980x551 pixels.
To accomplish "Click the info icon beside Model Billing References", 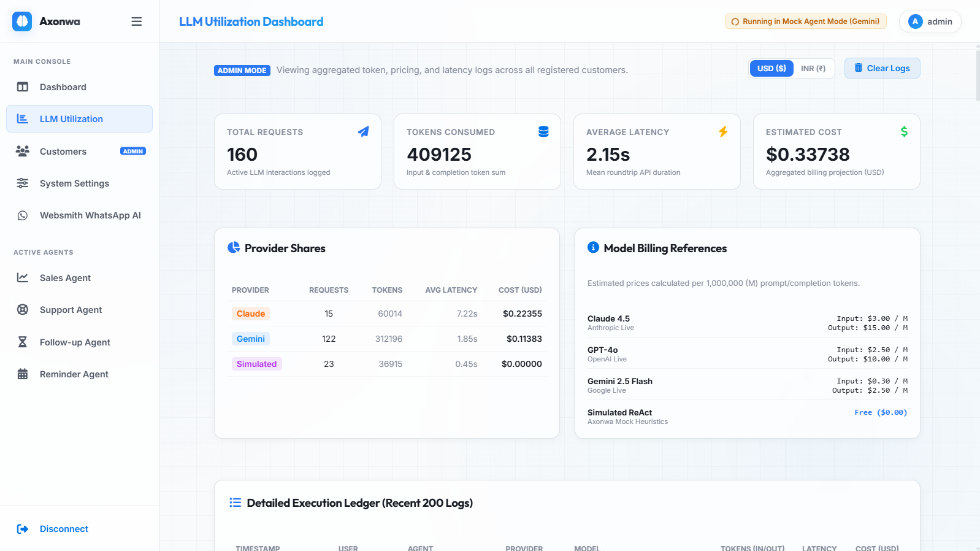I will [593, 247].
